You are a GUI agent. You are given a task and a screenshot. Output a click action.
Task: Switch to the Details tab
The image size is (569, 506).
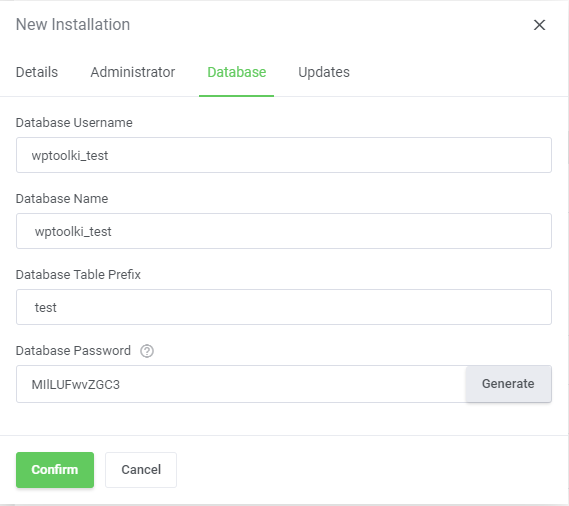tap(37, 72)
